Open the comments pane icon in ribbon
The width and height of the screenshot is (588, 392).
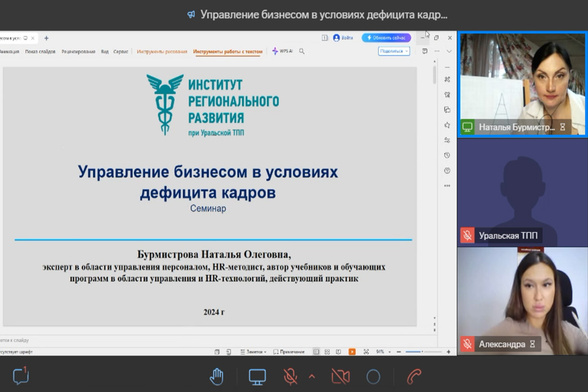coord(425,51)
